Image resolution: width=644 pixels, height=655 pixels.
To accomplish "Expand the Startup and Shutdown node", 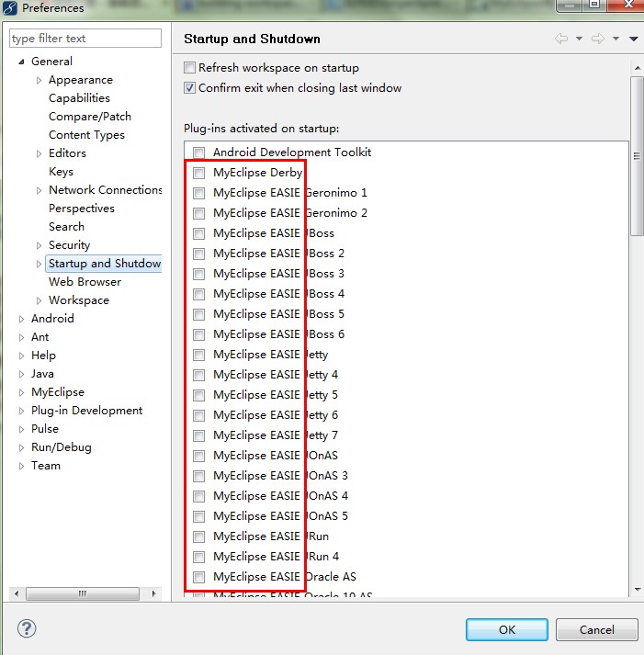I will pyautogui.click(x=39, y=264).
